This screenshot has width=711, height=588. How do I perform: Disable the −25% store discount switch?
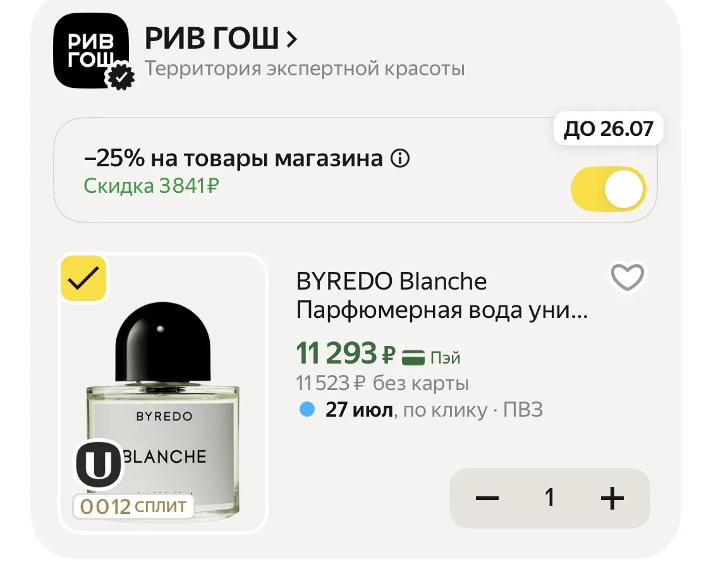609,189
